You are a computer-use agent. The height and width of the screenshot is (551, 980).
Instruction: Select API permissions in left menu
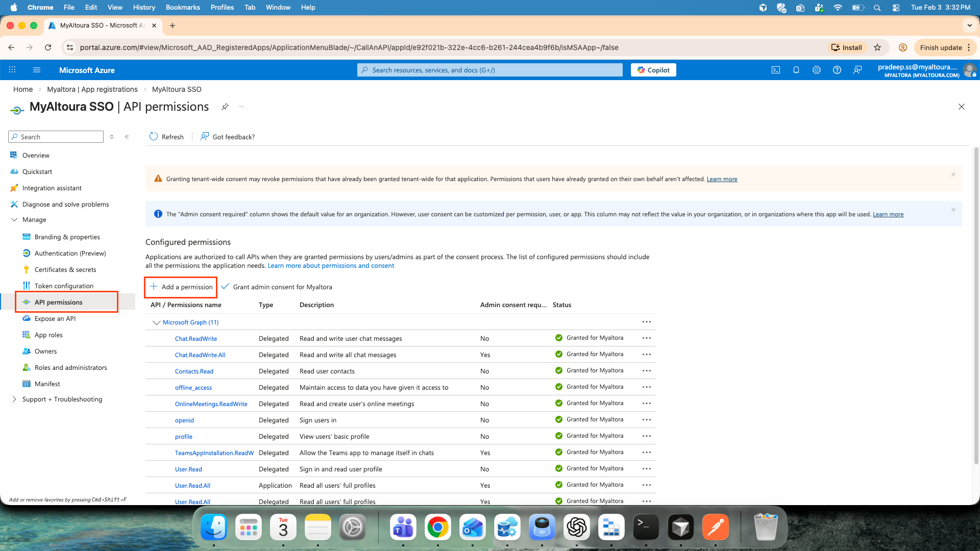[58, 302]
